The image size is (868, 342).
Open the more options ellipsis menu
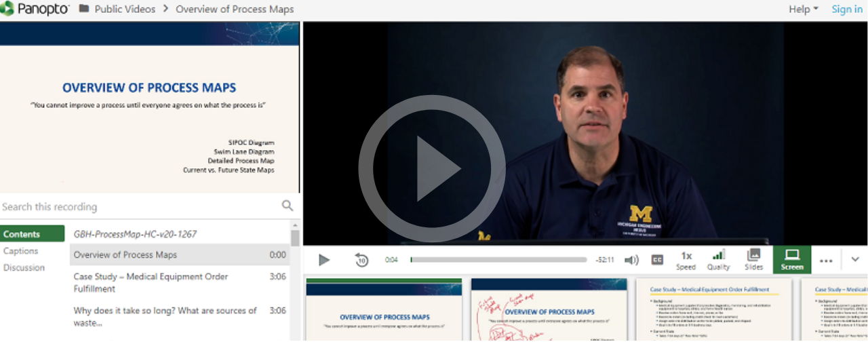click(826, 260)
